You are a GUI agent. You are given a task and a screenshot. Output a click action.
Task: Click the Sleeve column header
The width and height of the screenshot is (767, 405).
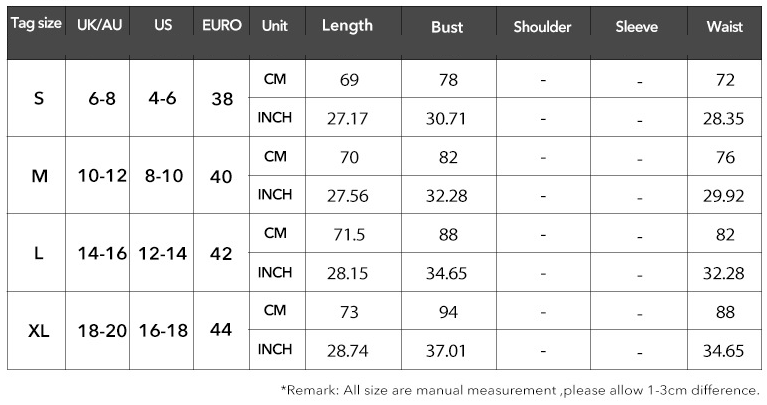637,27
